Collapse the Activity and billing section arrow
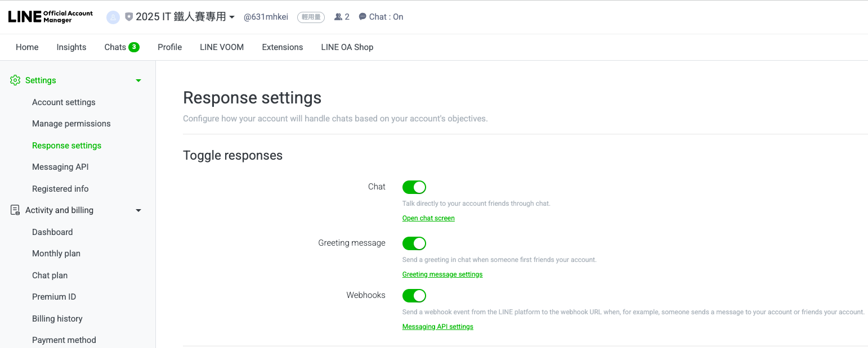 tap(138, 210)
